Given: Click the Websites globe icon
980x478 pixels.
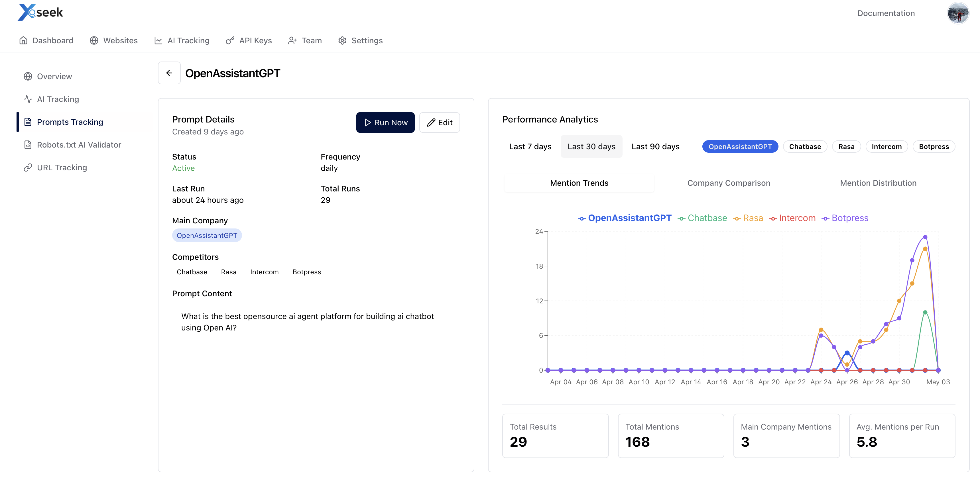Looking at the screenshot, I should tap(94, 40).
